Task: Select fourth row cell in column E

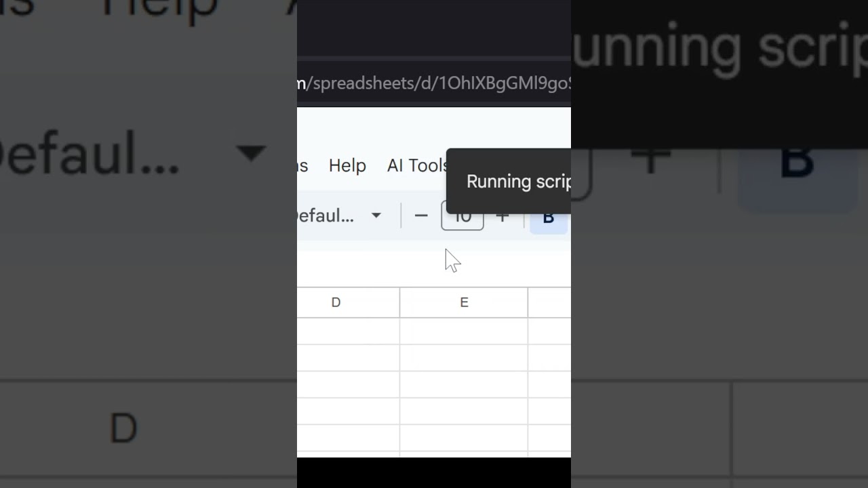Action: pos(464,411)
